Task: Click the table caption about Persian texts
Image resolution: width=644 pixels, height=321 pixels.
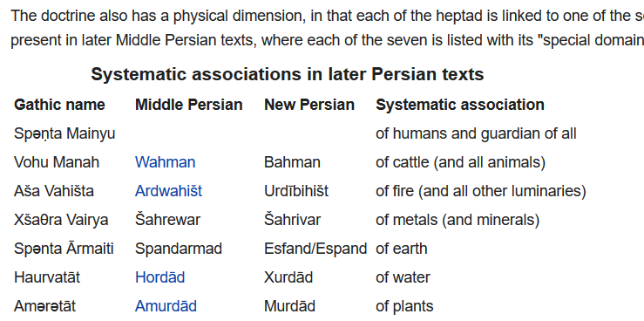Action: point(288,74)
